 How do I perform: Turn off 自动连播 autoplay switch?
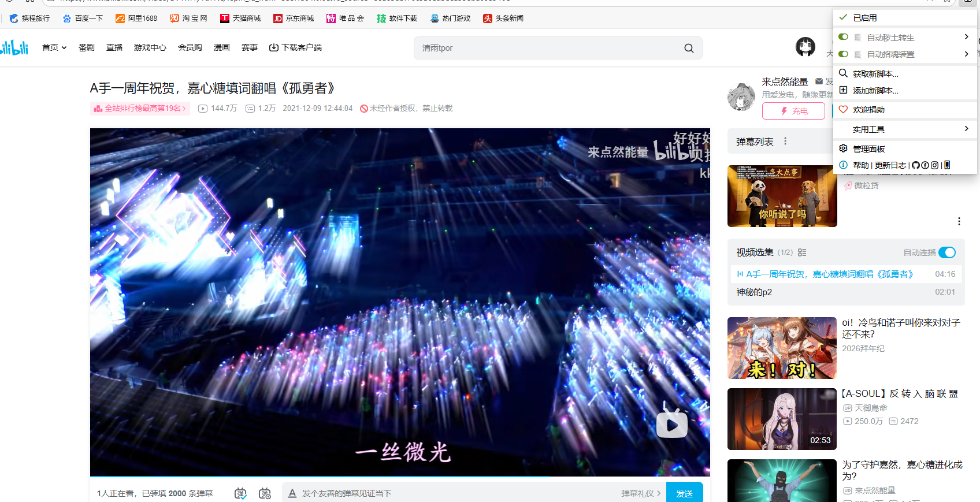pos(946,252)
